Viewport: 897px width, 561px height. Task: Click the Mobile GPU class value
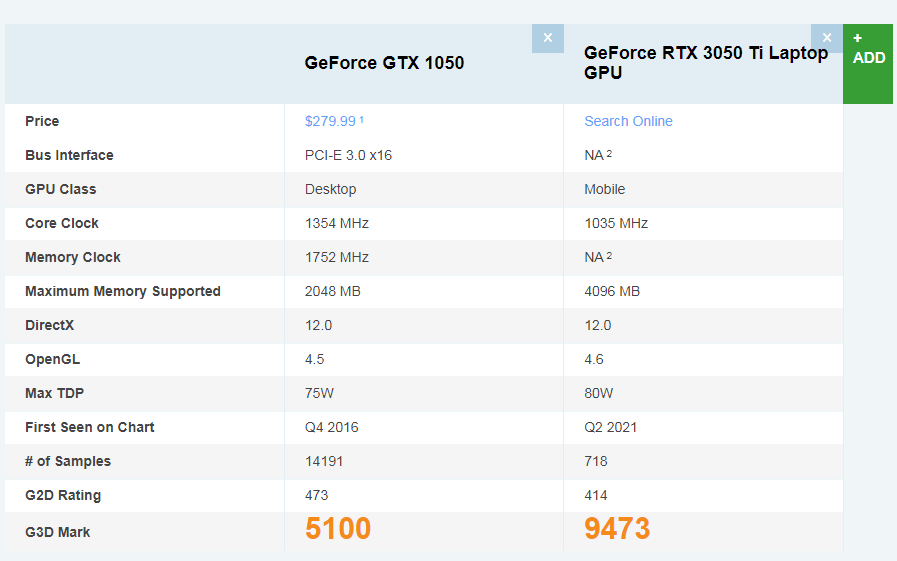point(605,189)
